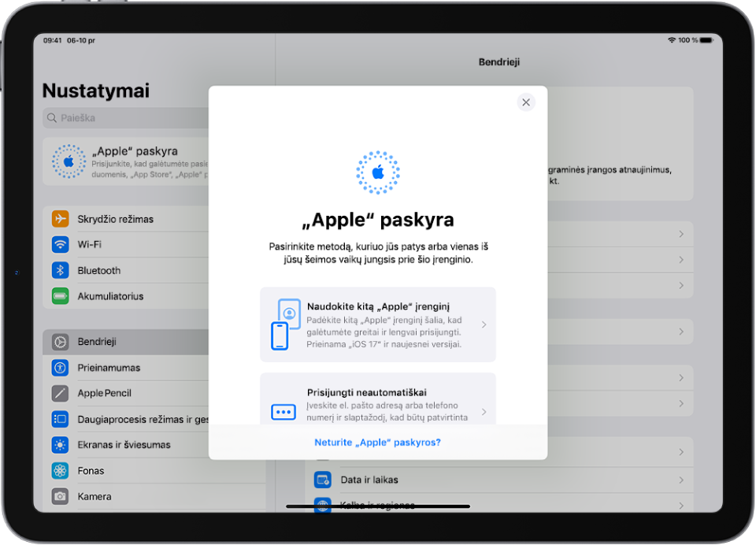756x545 pixels.
Task: Tap the Bendrieji gear icon
Action: pos(61,342)
